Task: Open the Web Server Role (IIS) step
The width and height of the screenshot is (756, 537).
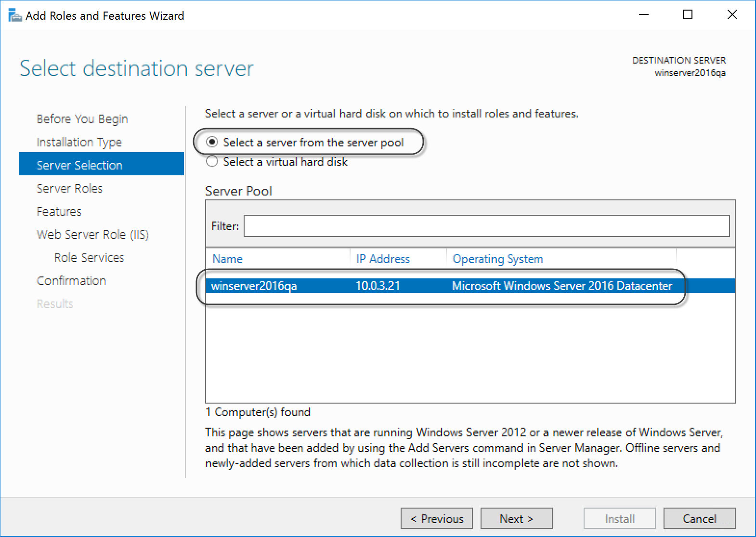Action: click(x=92, y=235)
